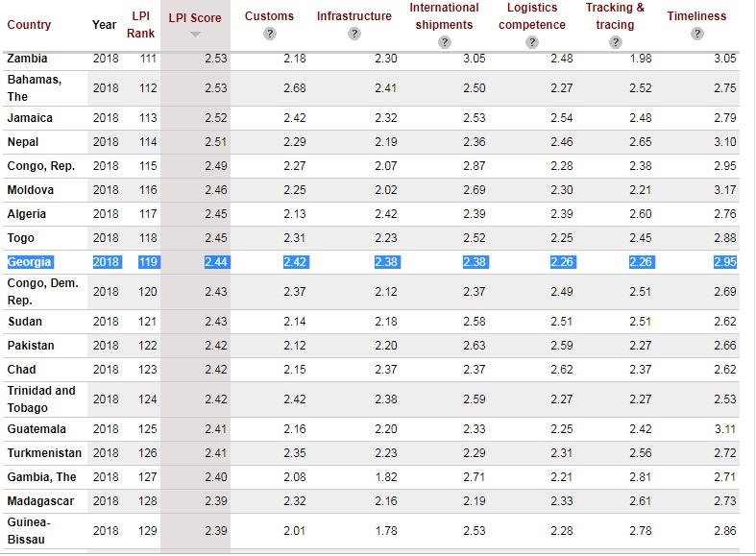Sort table by Year column

[105, 25]
